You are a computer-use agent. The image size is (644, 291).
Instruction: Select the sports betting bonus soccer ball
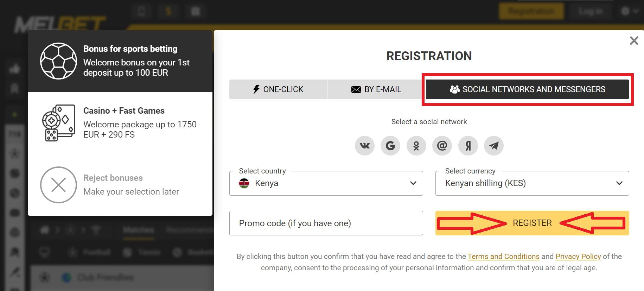pyautogui.click(x=58, y=61)
